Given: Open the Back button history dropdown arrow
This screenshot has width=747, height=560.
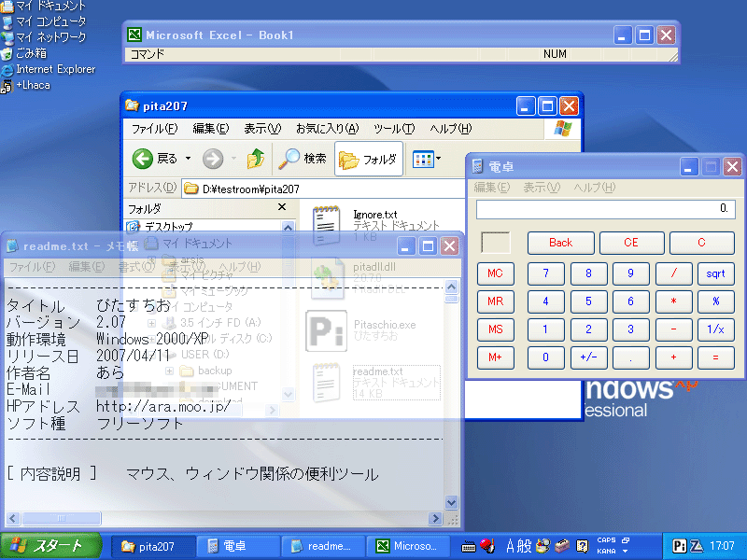Looking at the screenshot, I should click(189, 159).
